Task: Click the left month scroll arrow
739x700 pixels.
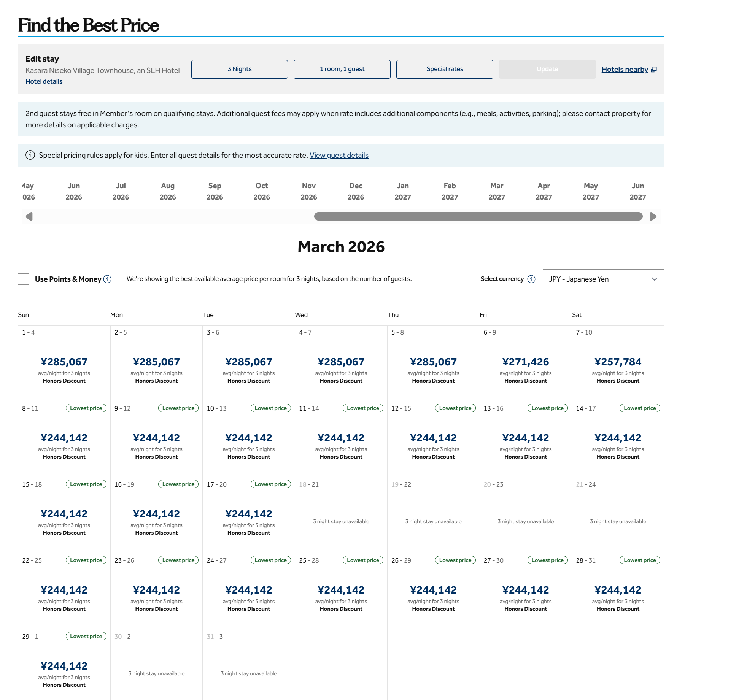Action: click(29, 217)
